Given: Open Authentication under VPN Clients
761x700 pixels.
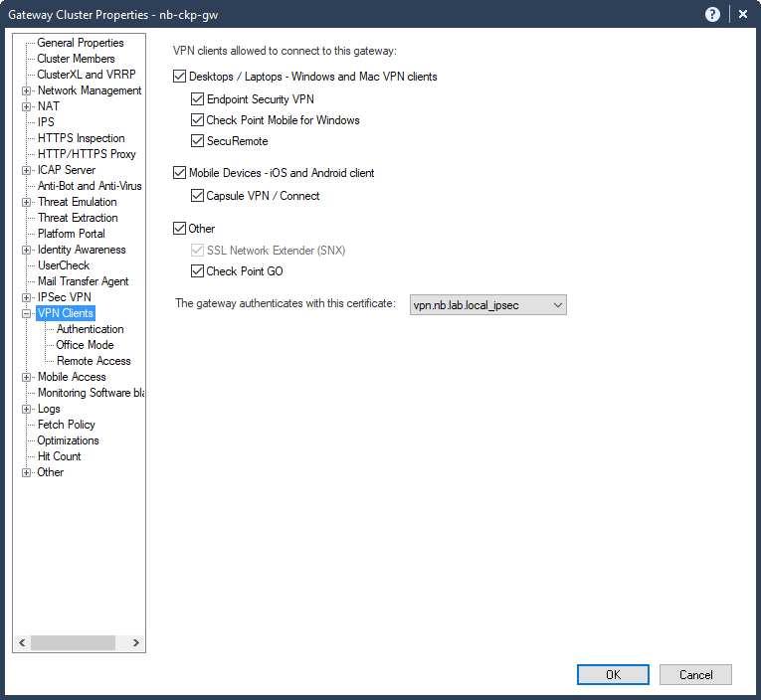Looking at the screenshot, I should pos(90,329).
